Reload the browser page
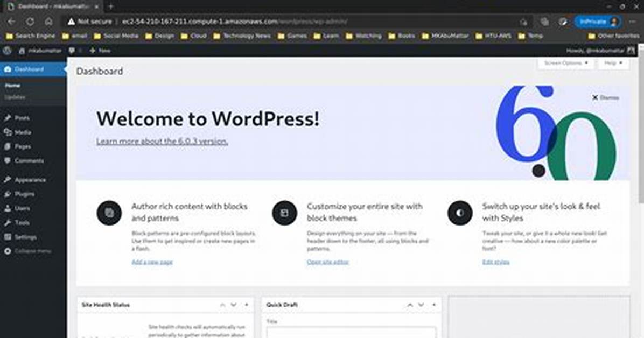The width and height of the screenshot is (644, 338). click(x=30, y=22)
